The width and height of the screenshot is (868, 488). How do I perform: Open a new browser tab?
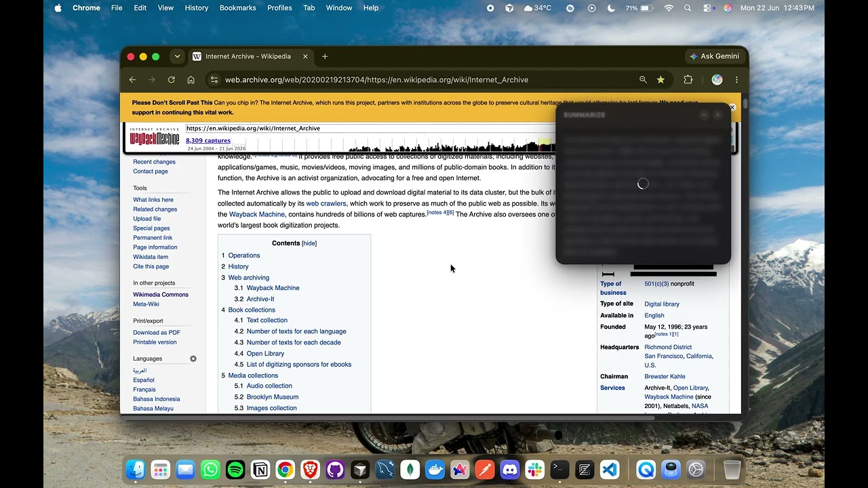(x=325, y=56)
